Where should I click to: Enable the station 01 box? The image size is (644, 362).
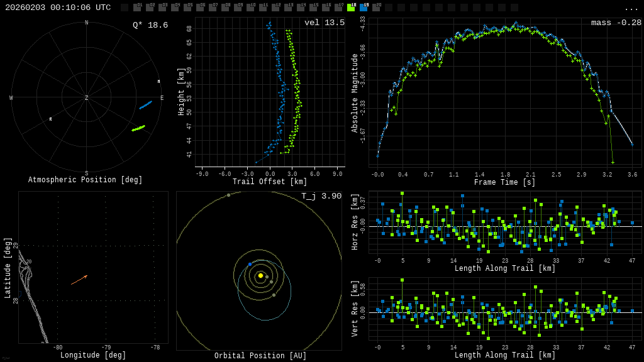coord(137,8)
